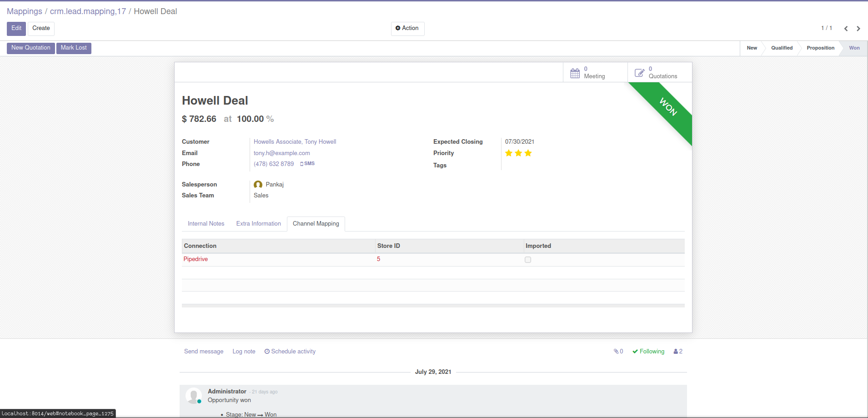Click Pankaj salesperson avatar
The width and height of the screenshot is (868, 418).
(x=258, y=185)
